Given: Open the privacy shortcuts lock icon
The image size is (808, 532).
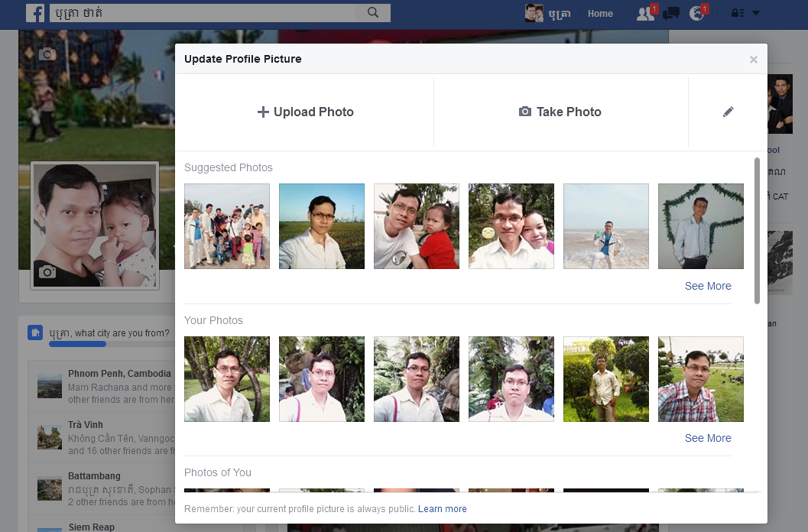Looking at the screenshot, I should pos(738,13).
